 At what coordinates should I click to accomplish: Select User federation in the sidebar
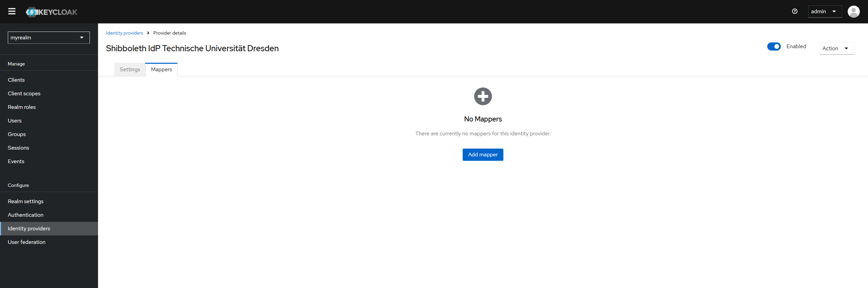(x=26, y=242)
